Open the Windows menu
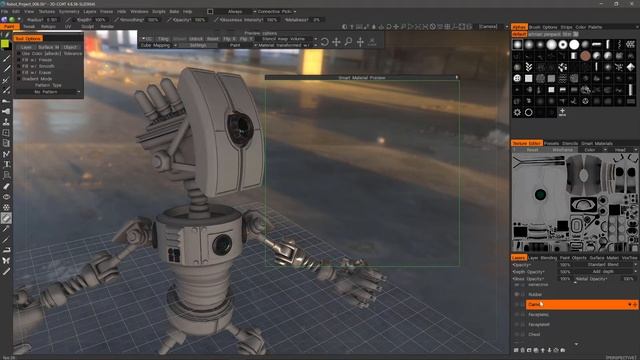Screen dimensions: 640x360 [x=139, y=12]
